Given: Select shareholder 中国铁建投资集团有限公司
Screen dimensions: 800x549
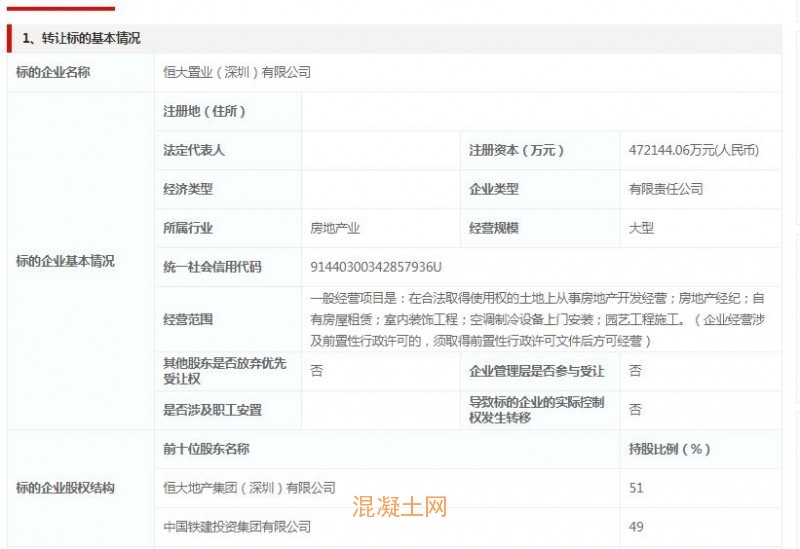Looking at the screenshot, I should click(x=237, y=526).
